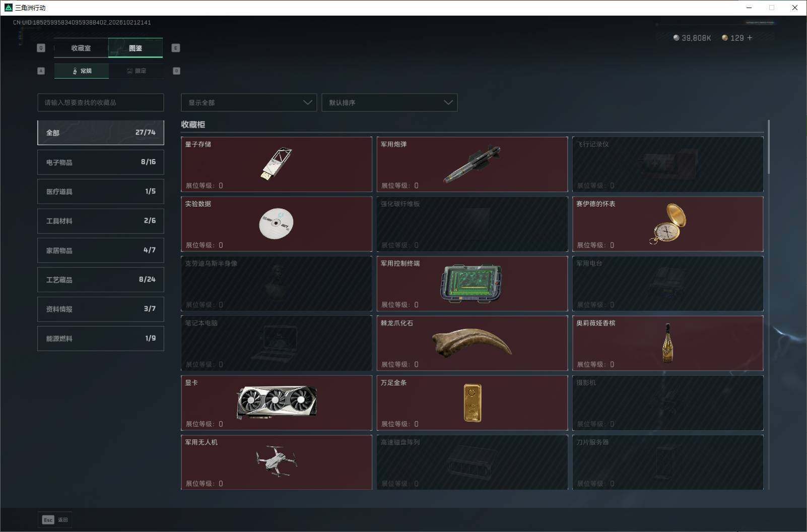Click the plus icon beside 129 currency
The width and height of the screenshot is (807, 532).
click(x=750, y=38)
